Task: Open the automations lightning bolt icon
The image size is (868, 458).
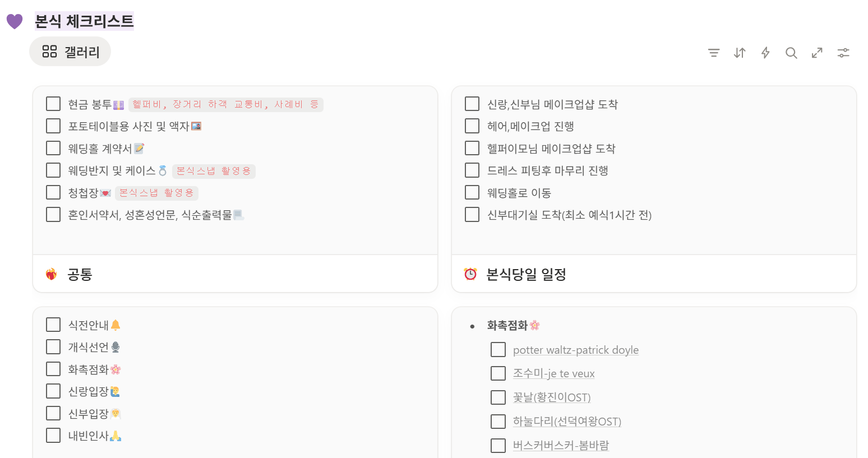Action: pos(765,53)
